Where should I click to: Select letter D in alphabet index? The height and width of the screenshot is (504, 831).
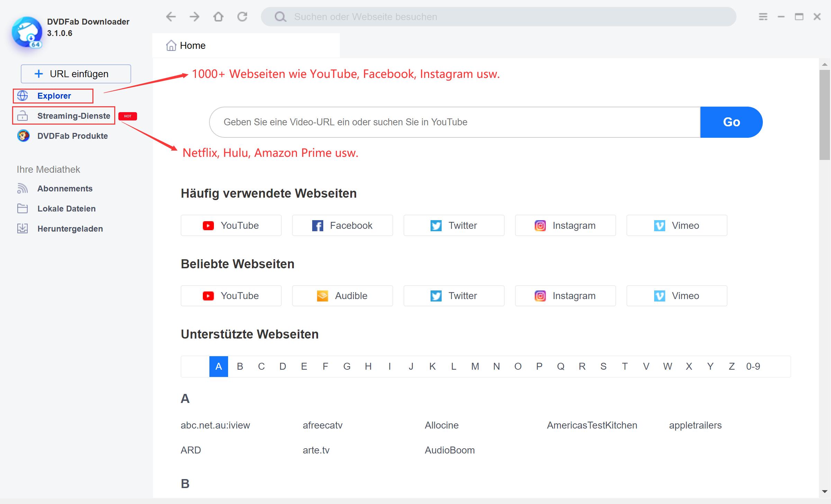pos(283,366)
